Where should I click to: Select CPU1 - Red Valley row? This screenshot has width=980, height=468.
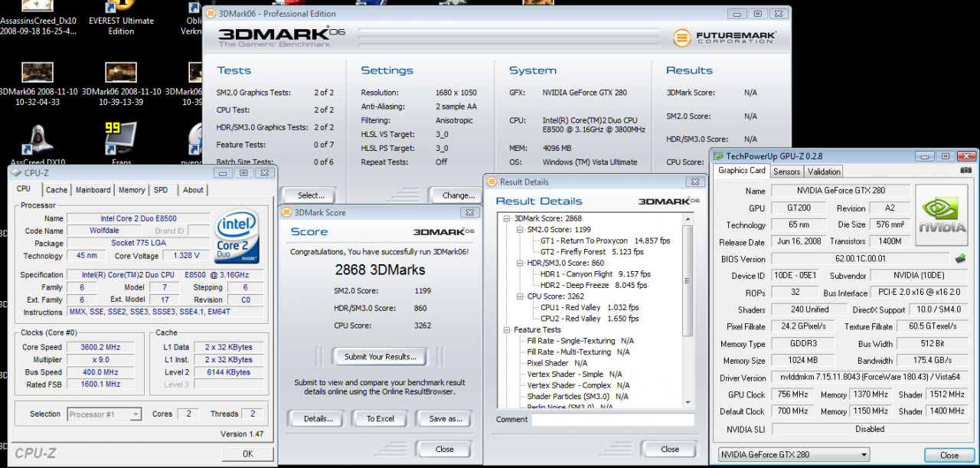590,307
